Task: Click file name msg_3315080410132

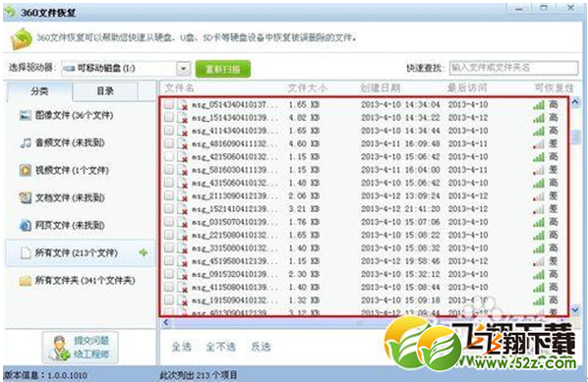Action: click(x=235, y=248)
